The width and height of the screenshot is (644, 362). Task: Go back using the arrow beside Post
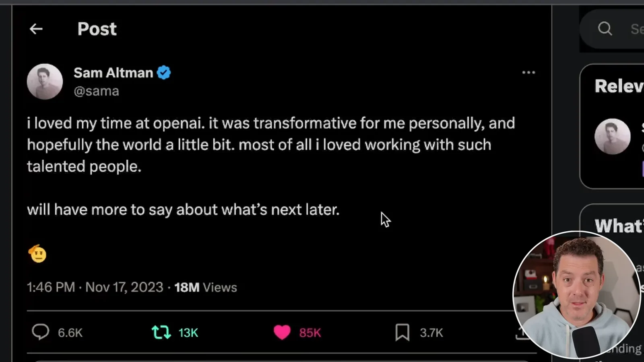click(x=36, y=29)
